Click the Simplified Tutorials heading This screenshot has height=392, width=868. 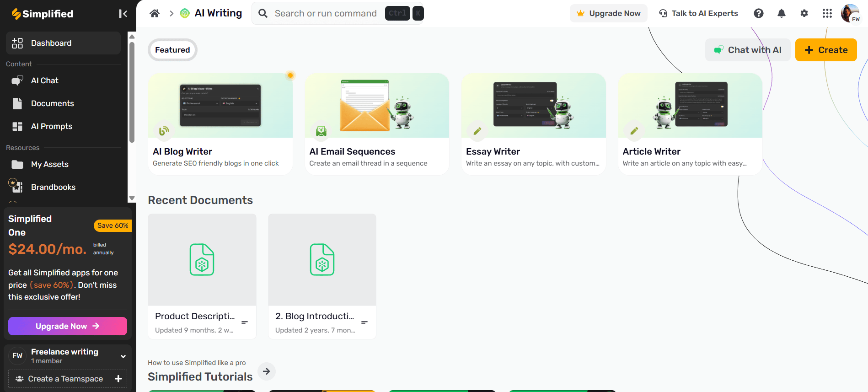click(x=200, y=376)
